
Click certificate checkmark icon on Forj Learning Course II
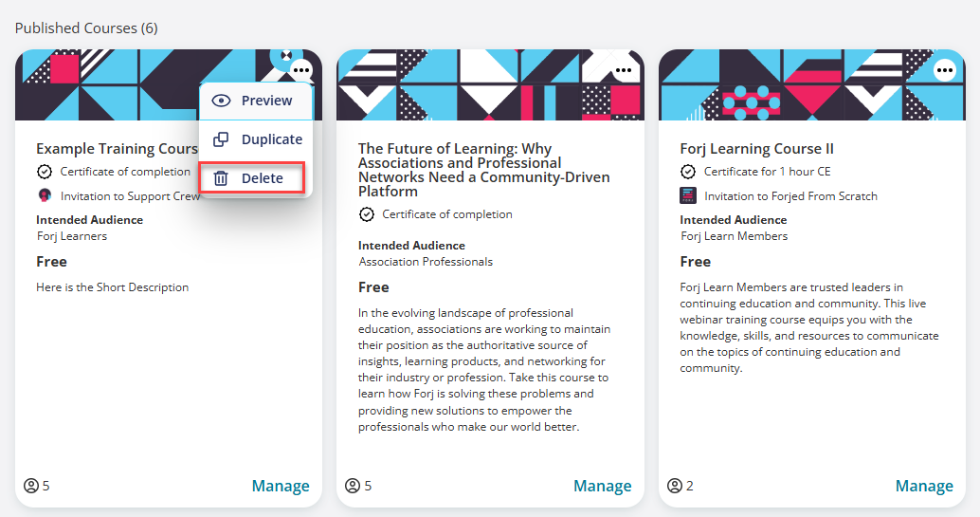(687, 172)
